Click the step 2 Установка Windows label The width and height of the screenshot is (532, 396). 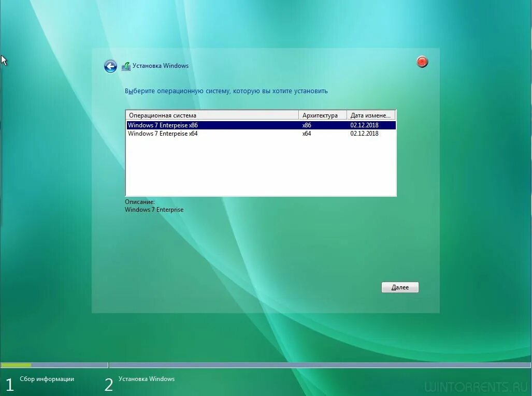pos(147,379)
